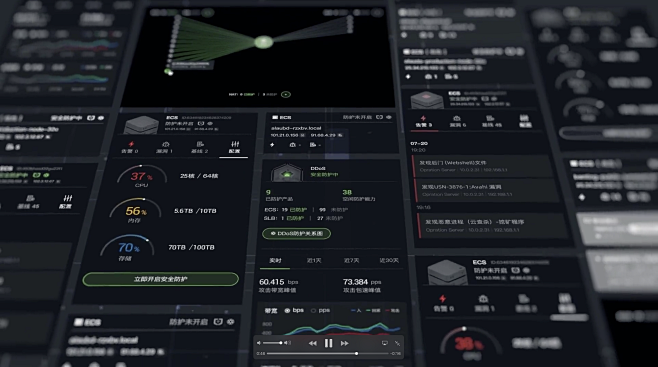Image resolution: width=658 pixels, height=367 pixels.
Task: Click the video progress seek bar handle
Action: pos(356,354)
